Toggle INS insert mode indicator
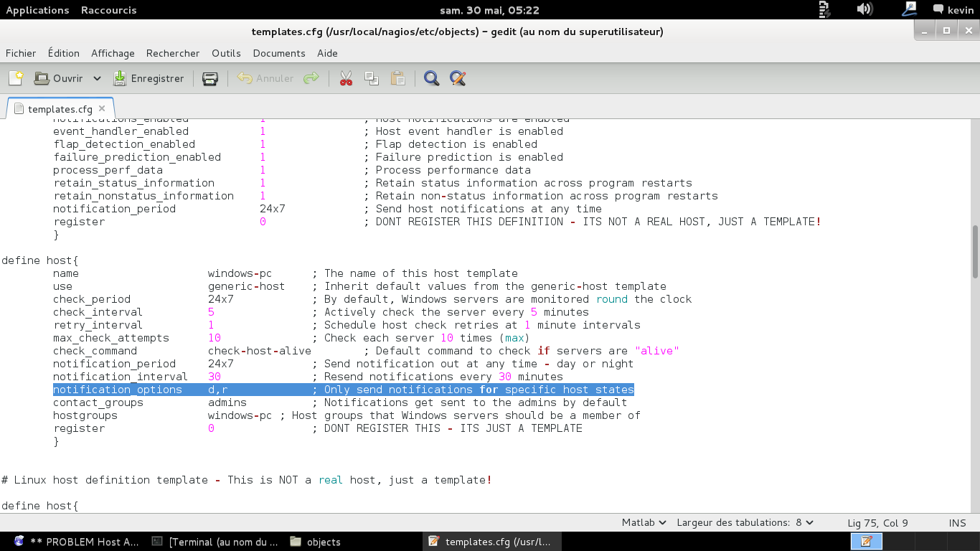The height and width of the screenshot is (551, 980). pos(957,523)
